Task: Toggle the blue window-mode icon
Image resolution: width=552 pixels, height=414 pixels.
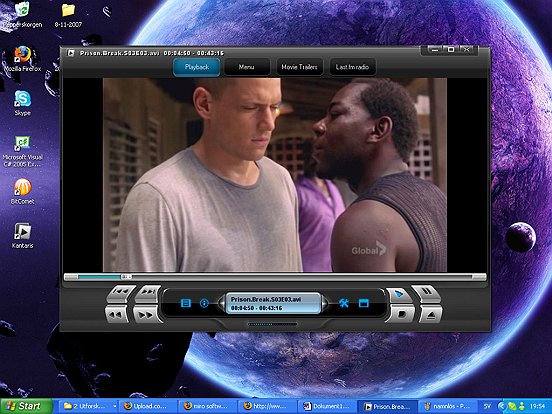Action: (x=363, y=303)
